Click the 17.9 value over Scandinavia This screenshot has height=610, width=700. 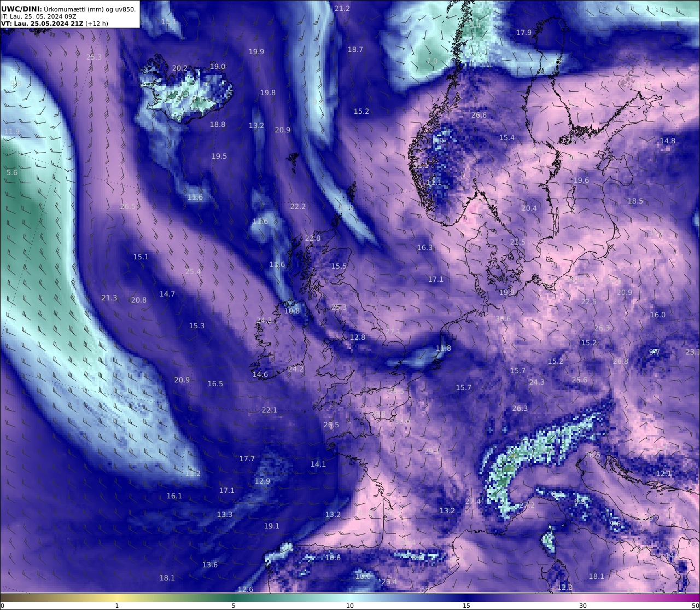coord(524,32)
